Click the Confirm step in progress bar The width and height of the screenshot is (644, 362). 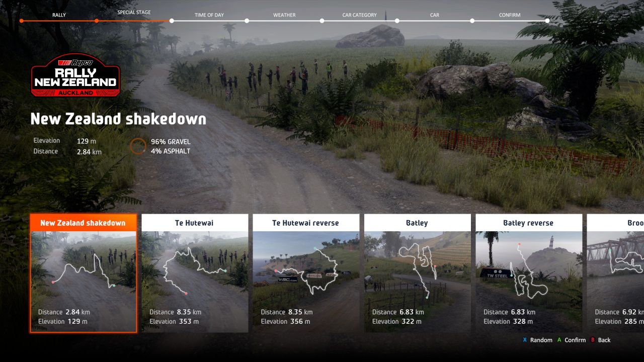tap(510, 15)
